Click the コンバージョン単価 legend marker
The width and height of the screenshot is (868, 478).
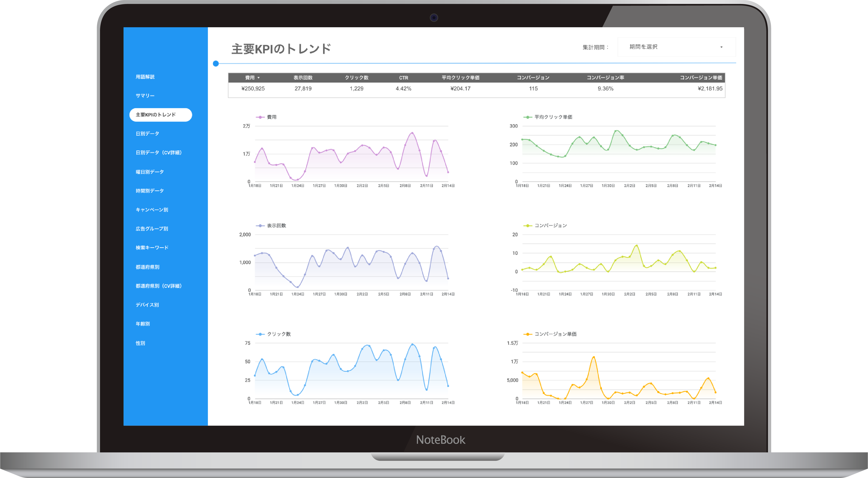(x=527, y=334)
